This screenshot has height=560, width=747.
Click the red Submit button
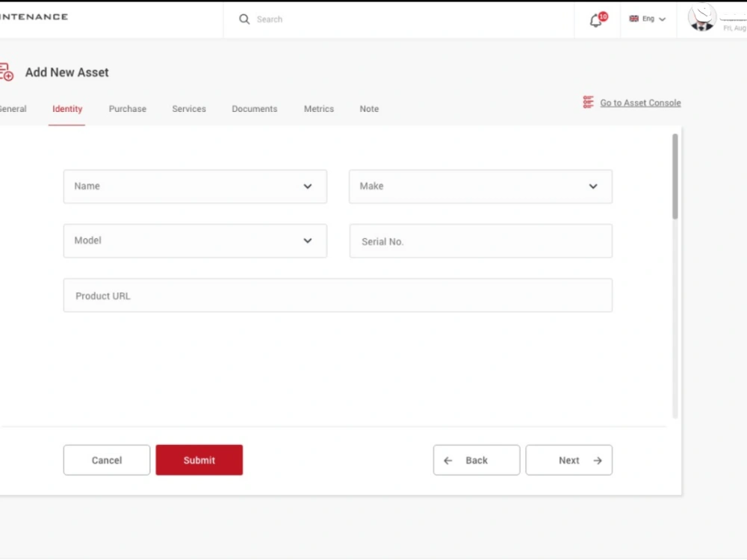199,460
